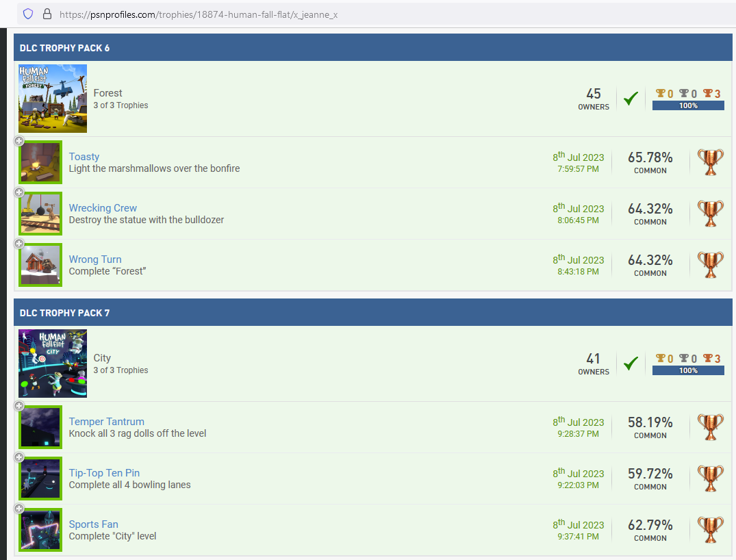Open the Tip-Top Ten Pin trophy link
The image size is (736, 560).
[x=104, y=473]
